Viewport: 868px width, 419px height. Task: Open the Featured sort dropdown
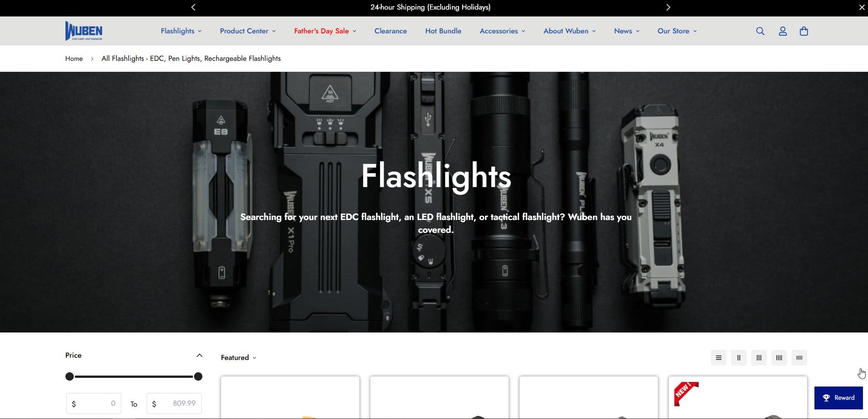tap(239, 358)
